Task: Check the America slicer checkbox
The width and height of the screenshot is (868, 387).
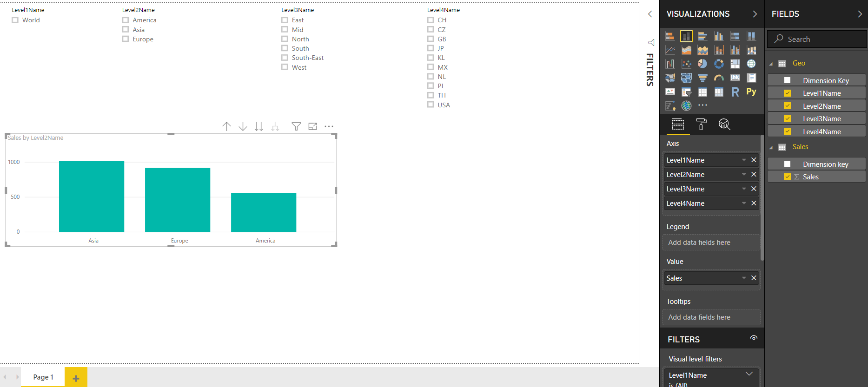Action: point(126,20)
